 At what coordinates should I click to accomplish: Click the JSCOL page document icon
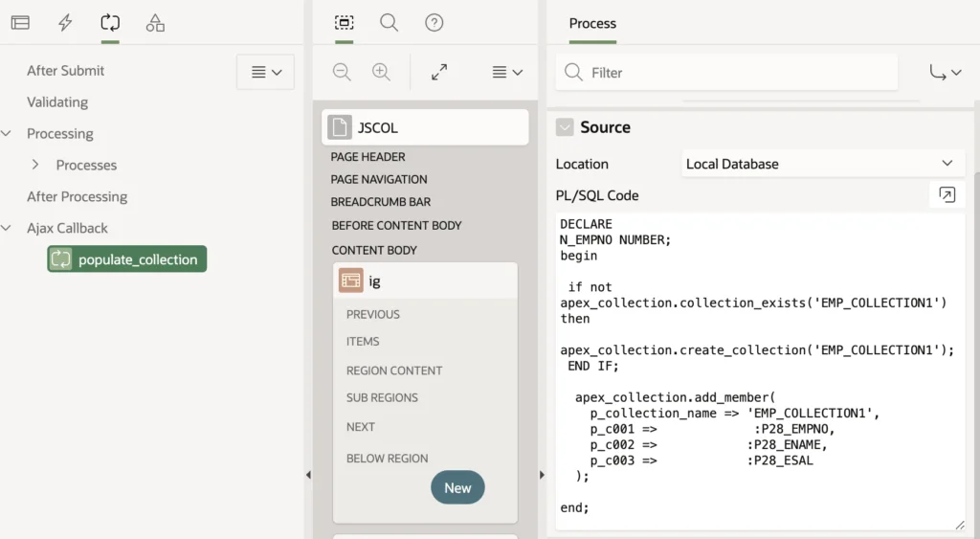(x=340, y=127)
